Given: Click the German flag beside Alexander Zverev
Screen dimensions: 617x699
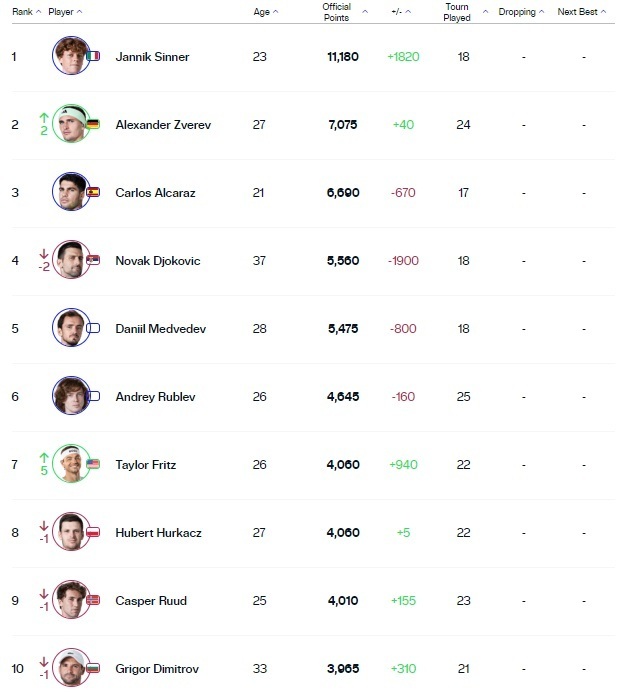Looking at the screenshot, I should 93,124.
